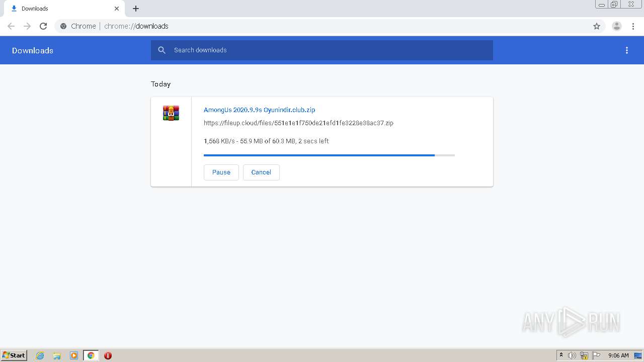Viewport: 644px width, 362px height.
Task: Click the 9:06 AM taskbar clock
Action: 618,355
